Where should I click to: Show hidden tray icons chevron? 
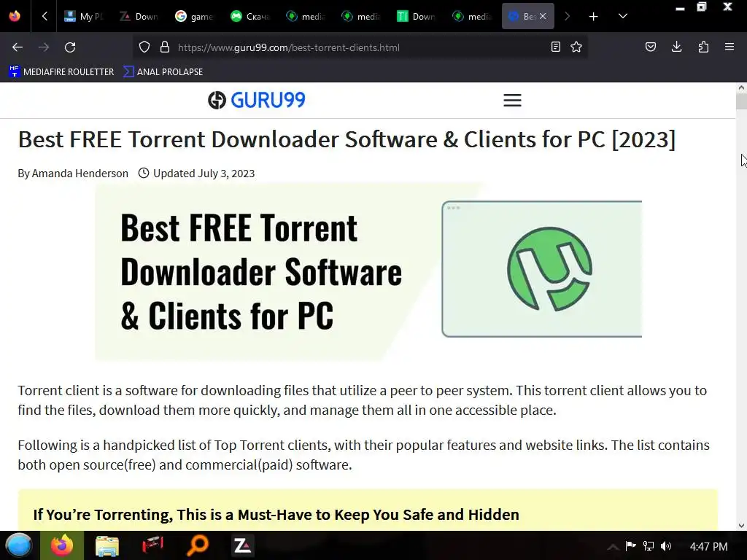(x=613, y=547)
